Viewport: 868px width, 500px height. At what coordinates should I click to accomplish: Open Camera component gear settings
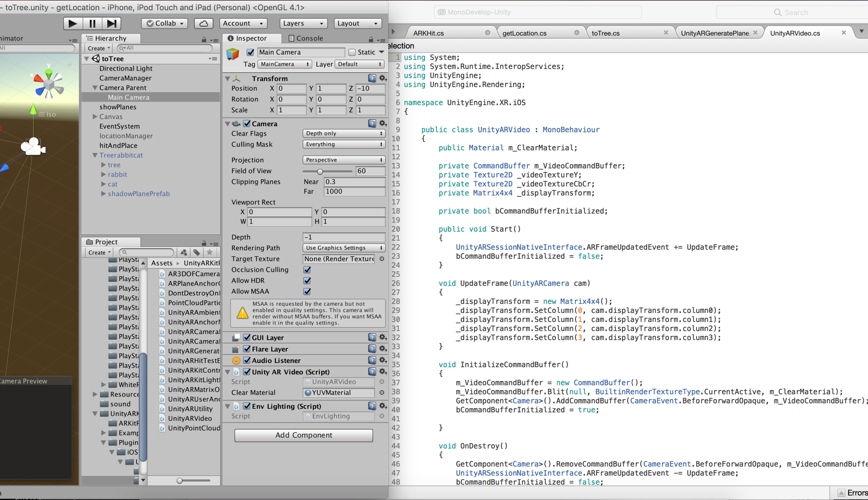tap(382, 123)
